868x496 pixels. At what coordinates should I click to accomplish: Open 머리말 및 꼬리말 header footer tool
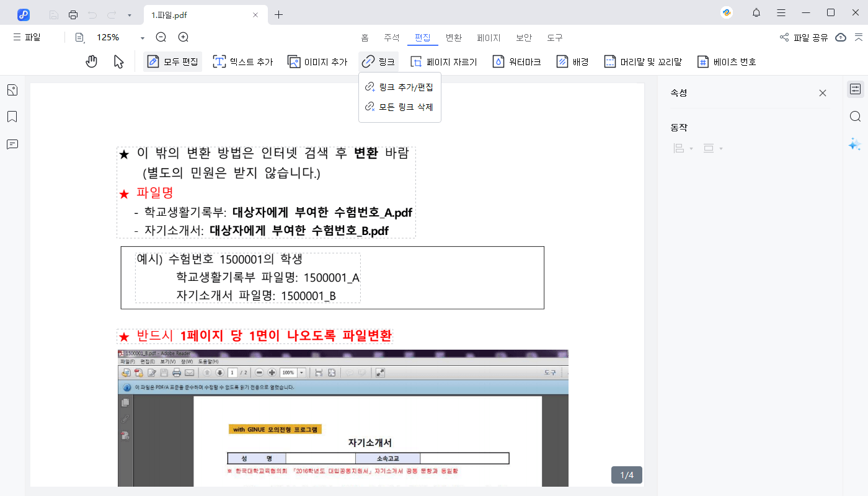pyautogui.click(x=643, y=61)
